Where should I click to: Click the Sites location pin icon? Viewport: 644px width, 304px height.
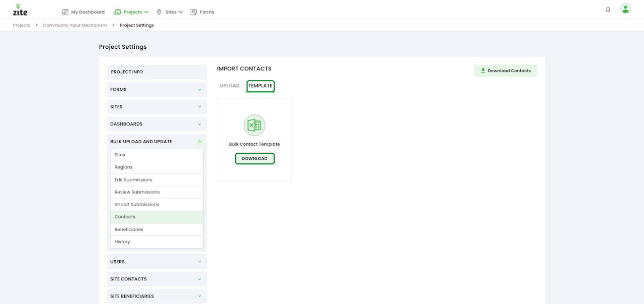point(159,12)
